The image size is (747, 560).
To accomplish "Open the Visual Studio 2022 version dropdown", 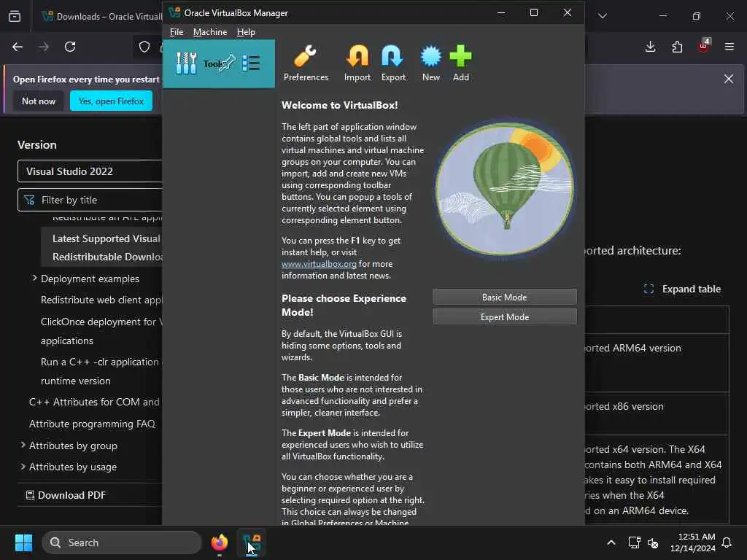I will click(90, 171).
